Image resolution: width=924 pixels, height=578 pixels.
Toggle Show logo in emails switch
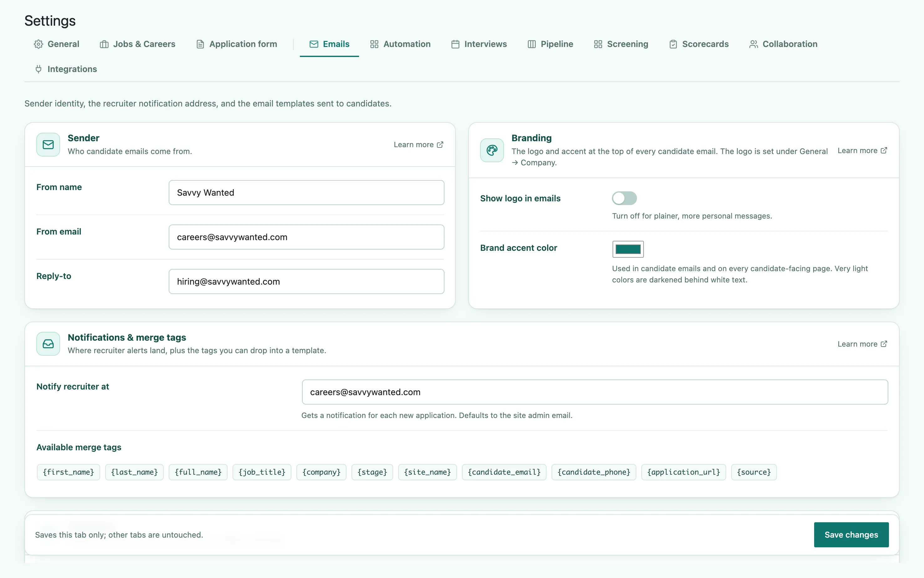[x=624, y=198]
